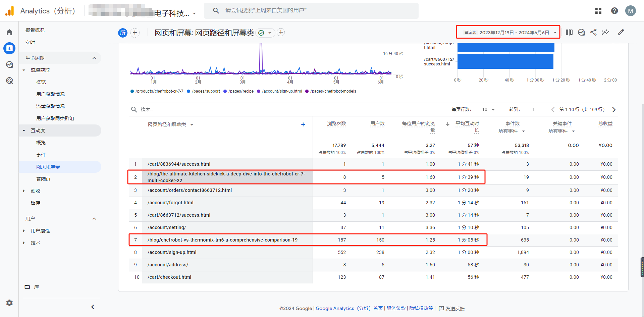Collapse the 流量获取 tree group
This screenshot has width=644, height=317.
[24, 70]
